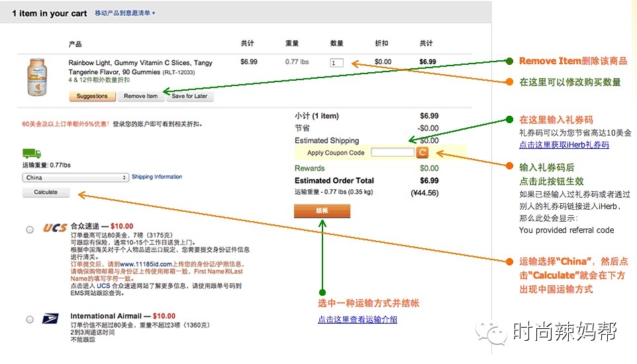Click the 合众速递 — $10.00 shipping option title
This screenshot has height=364, width=637.
[102, 226]
